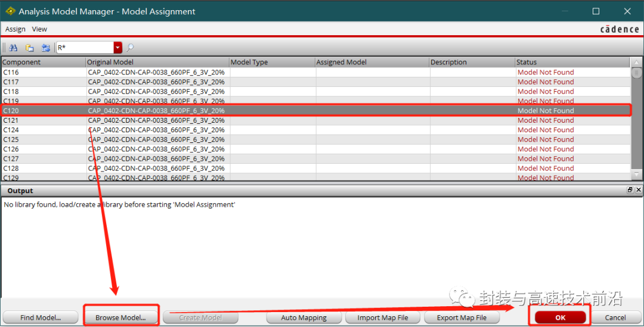This screenshot has height=327, width=644.
Task: Select the C117 component row
Action: pos(315,82)
